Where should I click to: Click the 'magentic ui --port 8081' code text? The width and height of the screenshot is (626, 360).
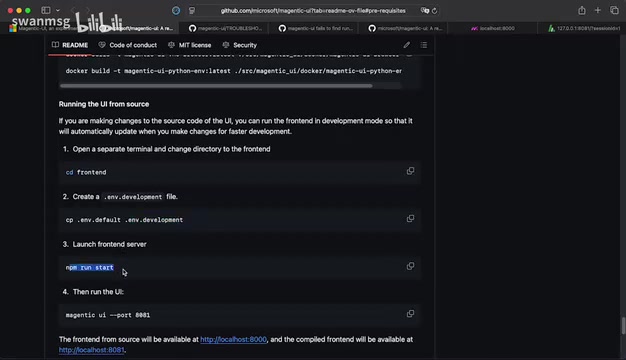point(108,315)
